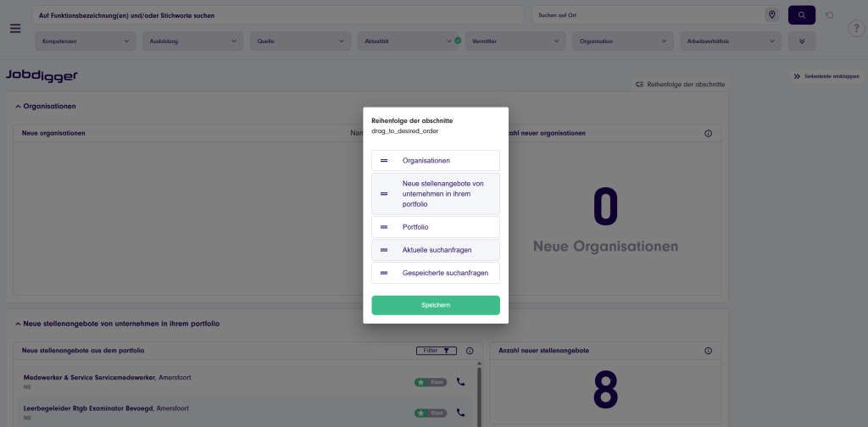This screenshot has height=427, width=868.
Task: Select the Aktuelle suchanfragen list item
Action: click(x=436, y=250)
